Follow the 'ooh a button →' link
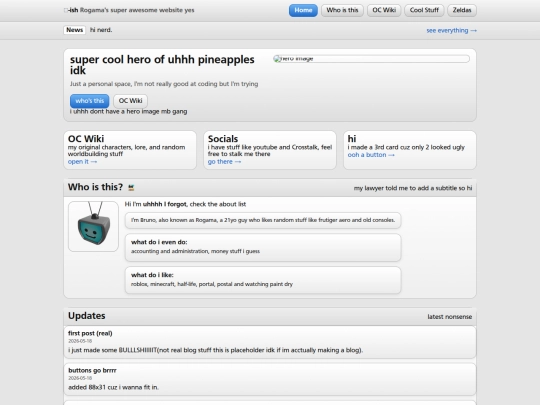540x405 pixels. pyautogui.click(x=371, y=155)
